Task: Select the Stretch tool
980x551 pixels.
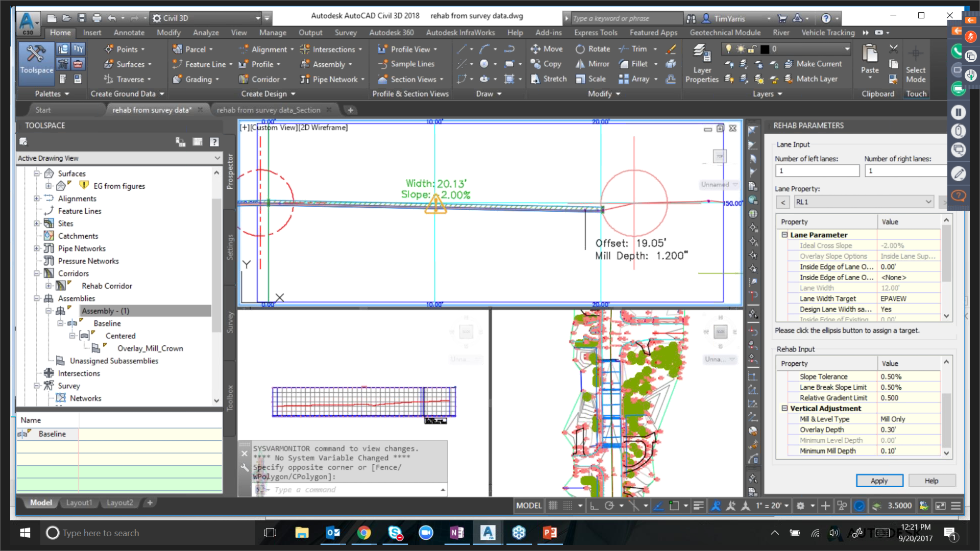Action: [549, 79]
